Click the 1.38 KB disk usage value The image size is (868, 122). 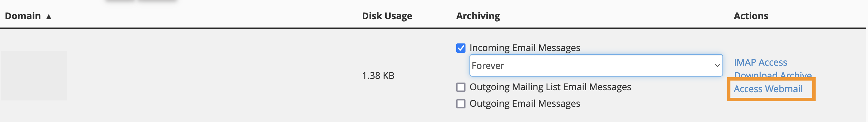click(378, 76)
